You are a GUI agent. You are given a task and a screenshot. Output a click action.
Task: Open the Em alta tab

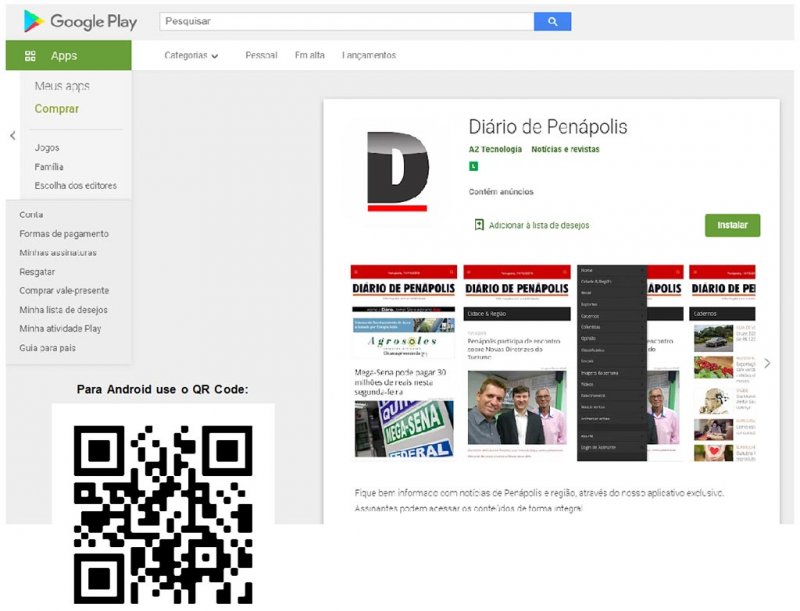tap(310, 55)
